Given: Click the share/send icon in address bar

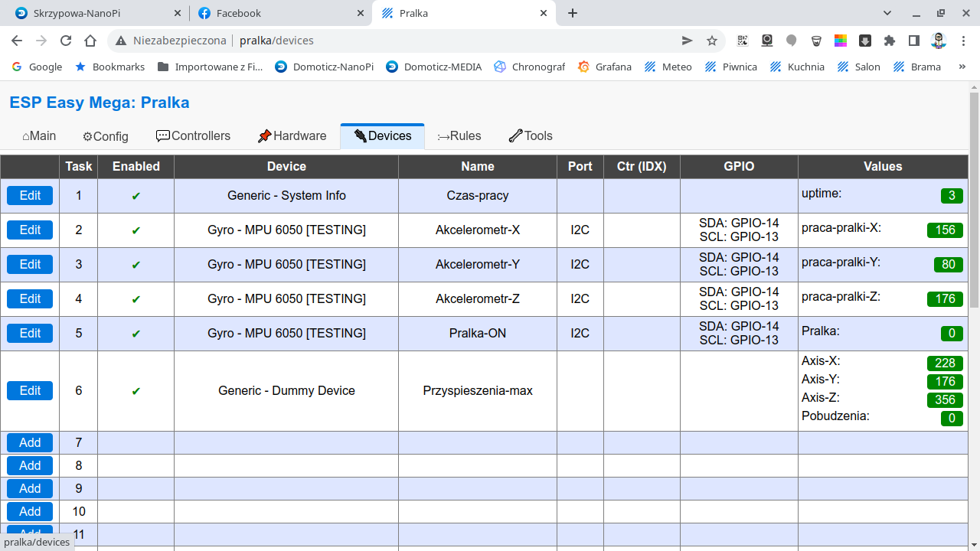Looking at the screenshot, I should pyautogui.click(x=688, y=41).
